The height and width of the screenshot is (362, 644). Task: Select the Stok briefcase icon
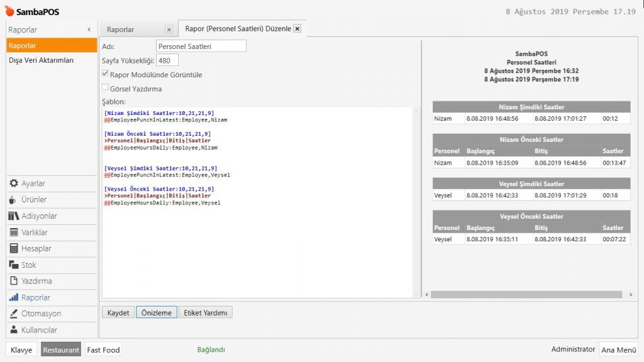click(13, 265)
